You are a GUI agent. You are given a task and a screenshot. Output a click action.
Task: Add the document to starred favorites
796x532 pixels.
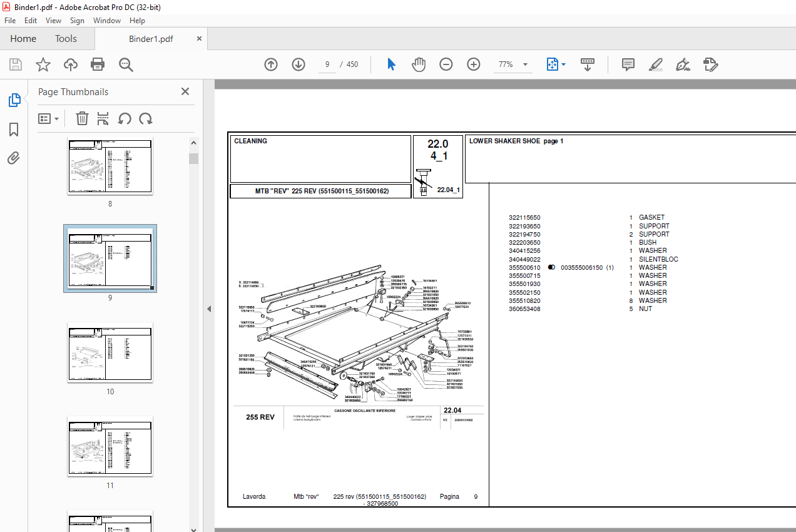point(43,64)
